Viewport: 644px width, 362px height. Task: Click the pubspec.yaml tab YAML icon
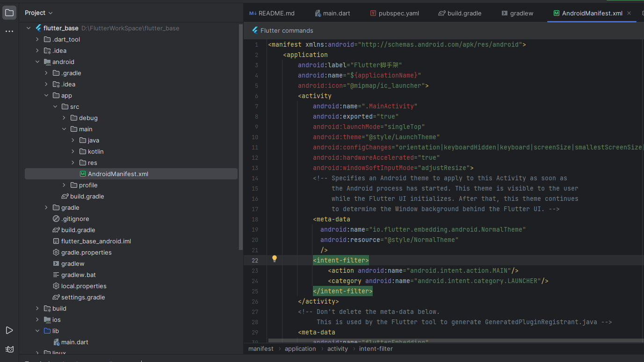click(373, 13)
